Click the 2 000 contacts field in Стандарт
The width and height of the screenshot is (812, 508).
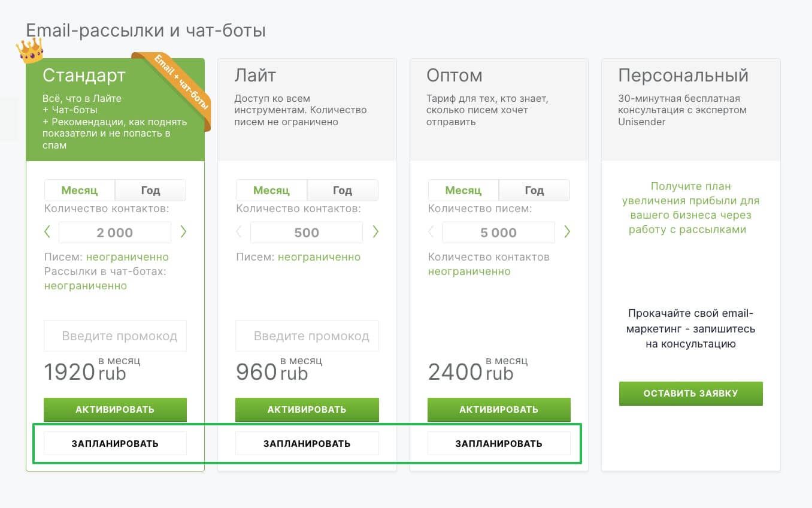pos(115,232)
